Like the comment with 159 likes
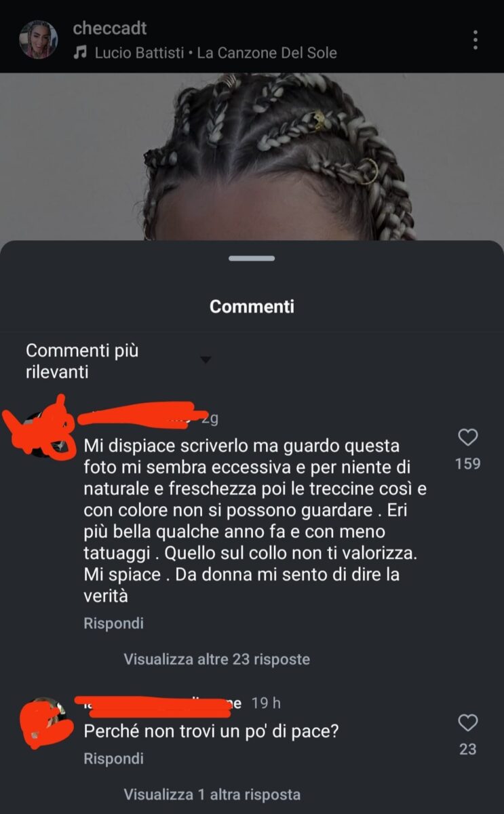 tap(468, 438)
